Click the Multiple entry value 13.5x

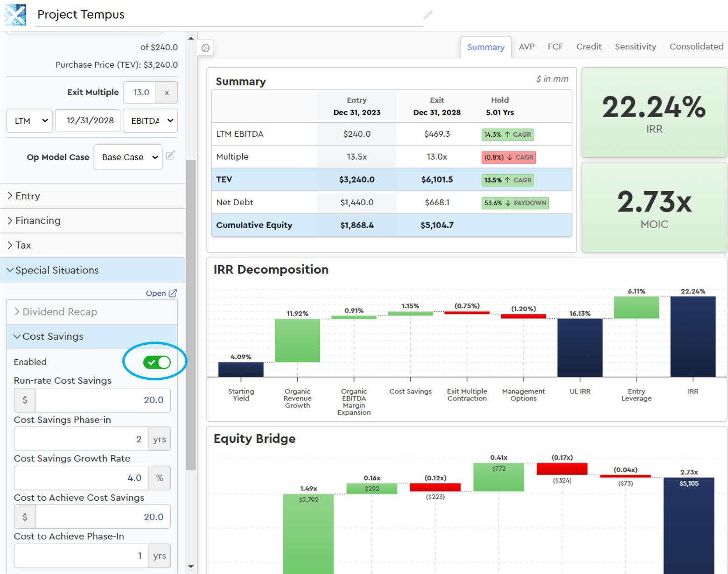[357, 157]
